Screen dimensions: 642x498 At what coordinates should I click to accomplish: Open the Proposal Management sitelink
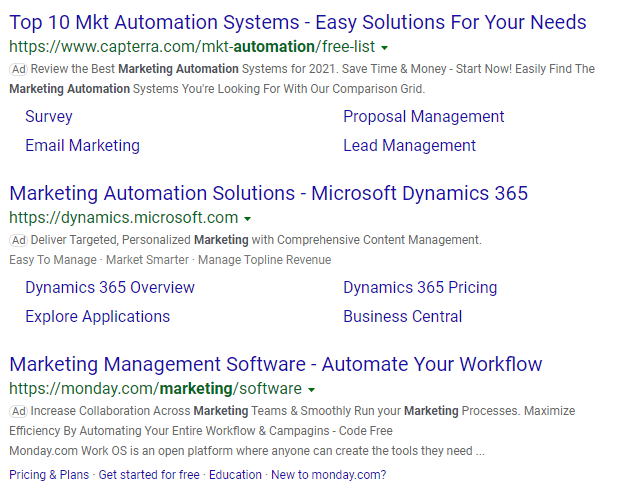424,117
